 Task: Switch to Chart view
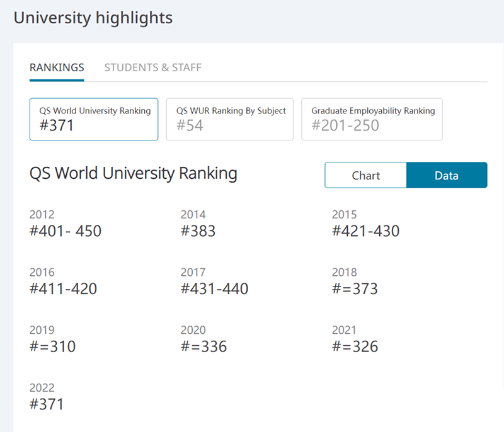(x=366, y=175)
